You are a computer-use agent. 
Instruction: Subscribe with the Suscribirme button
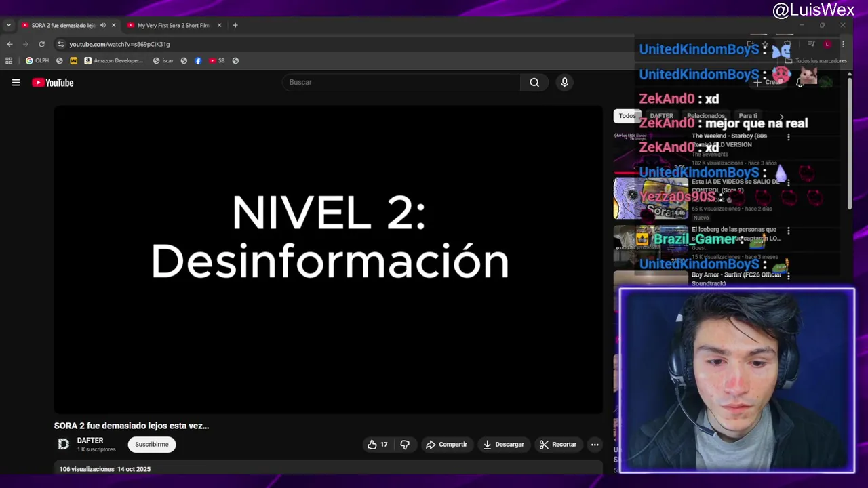(152, 445)
